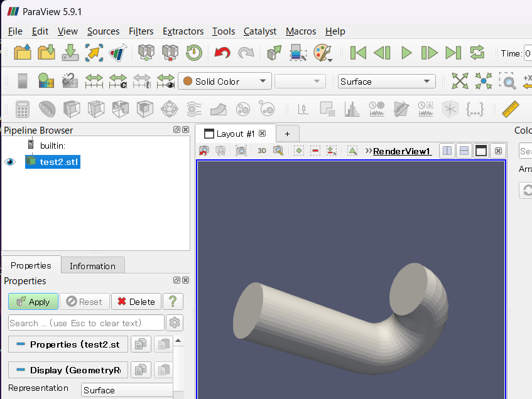532x399 pixels.
Task: Open the Surface representation dropdown
Action: pos(386,81)
